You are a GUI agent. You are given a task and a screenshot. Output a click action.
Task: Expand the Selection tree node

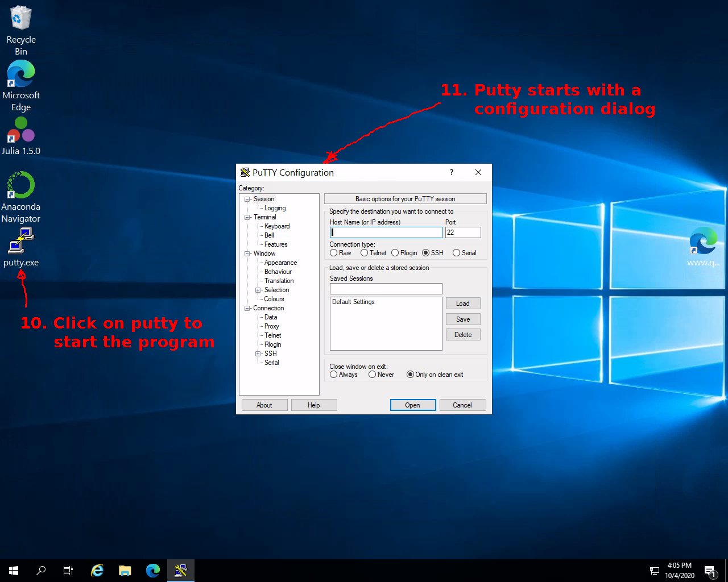point(258,290)
